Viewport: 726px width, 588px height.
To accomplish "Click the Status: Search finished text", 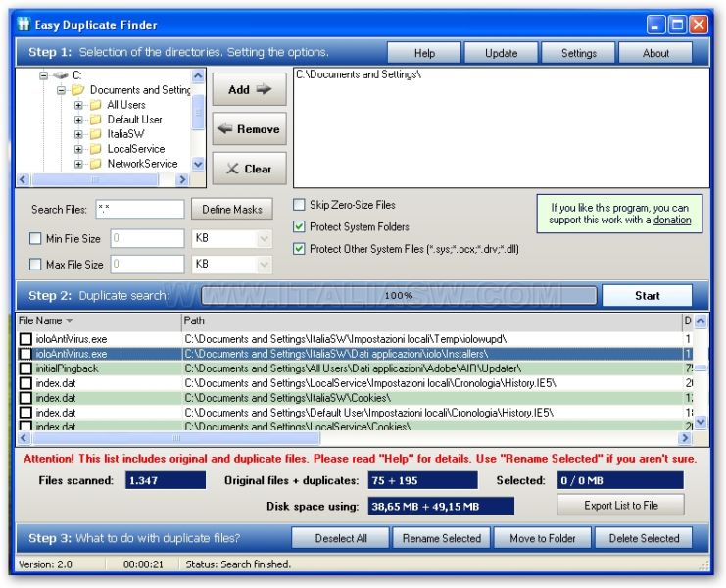I will coord(238,563).
